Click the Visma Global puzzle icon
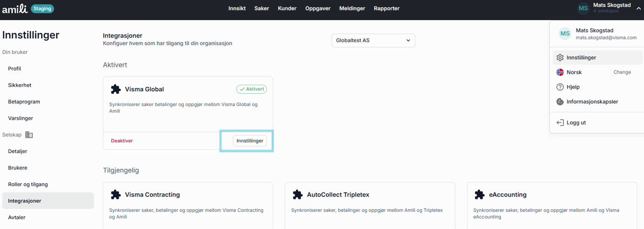644x229 pixels. pyautogui.click(x=116, y=89)
